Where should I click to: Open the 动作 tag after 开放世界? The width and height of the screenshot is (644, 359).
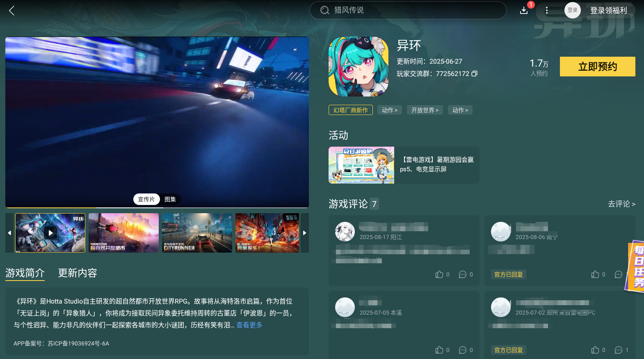tap(460, 110)
